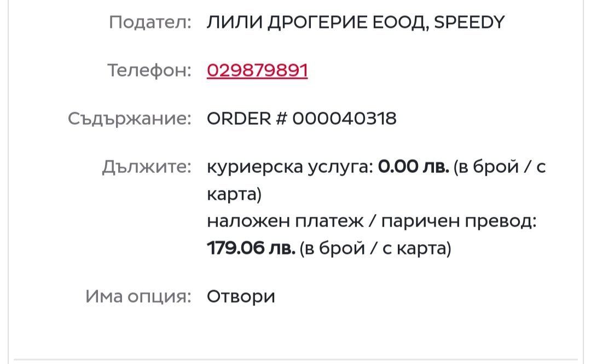The height and width of the screenshot is (364, 591).
Task: Click the horizontal divider below Има опция
Action: click(296, 360)
